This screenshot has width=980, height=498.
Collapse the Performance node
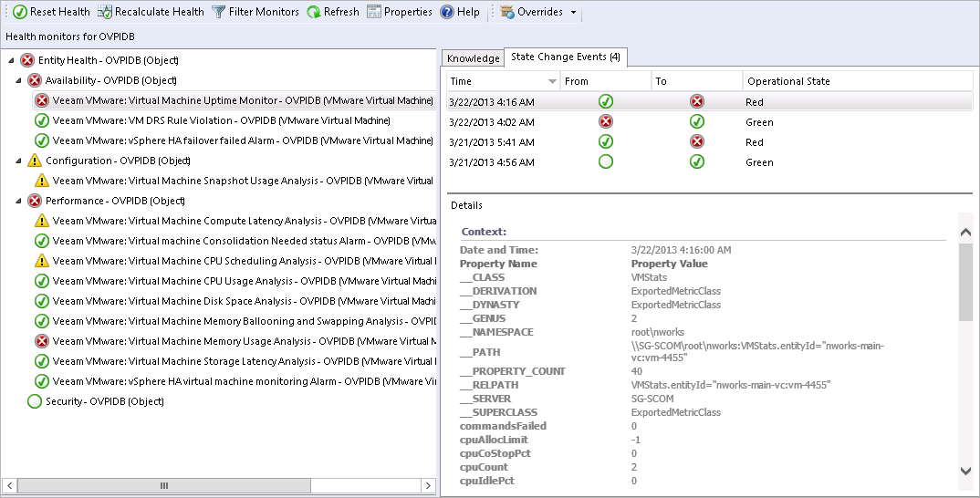[x=19, y=201]
